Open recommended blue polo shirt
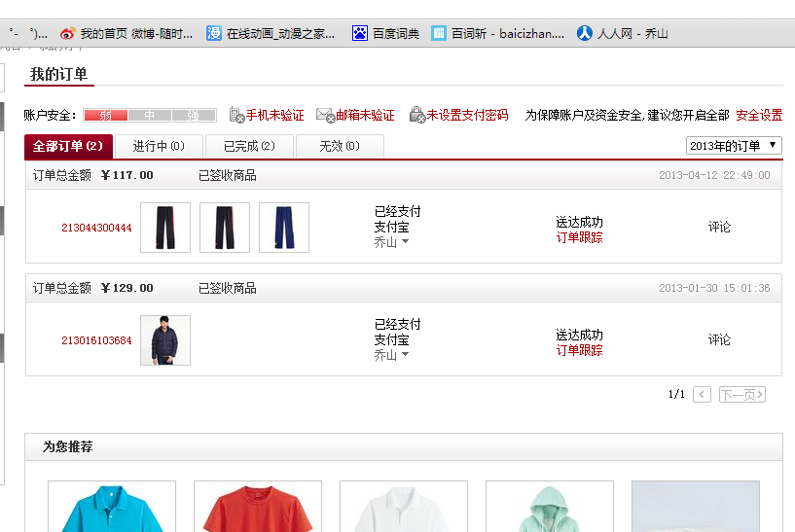The height and width of the screenshot is (532, 795). pyautogui.click(x=112, y=506)
